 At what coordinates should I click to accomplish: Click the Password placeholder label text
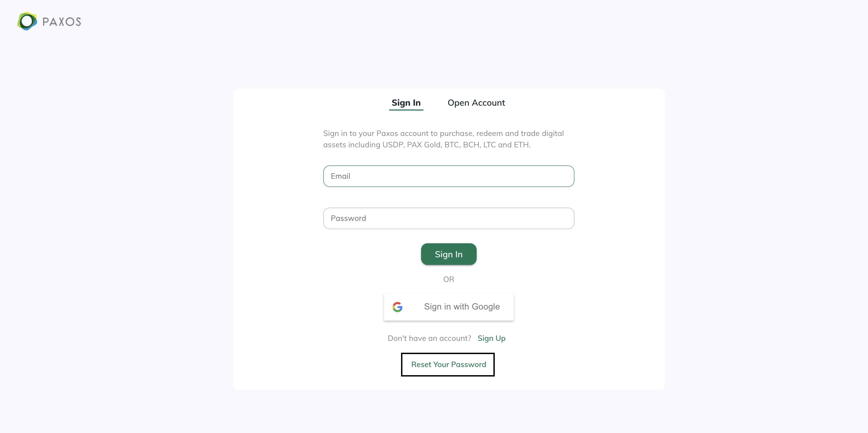coord(348,218)
